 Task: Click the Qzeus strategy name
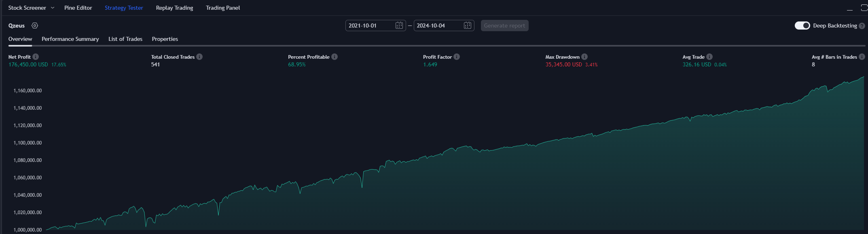tap(17, 26)
